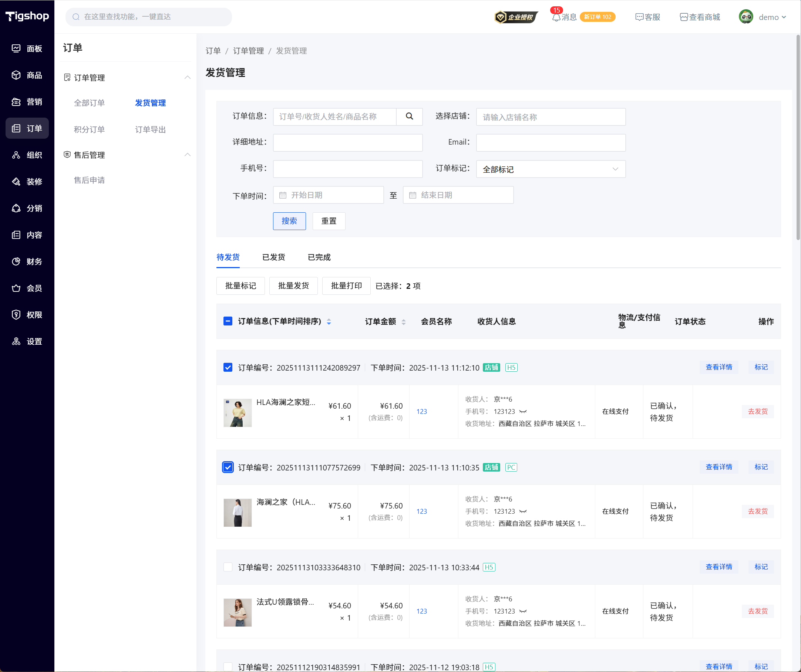Click the order info search magnifier icon
Image resolution: width=801 pixels, height=672 pixels.
409,116
